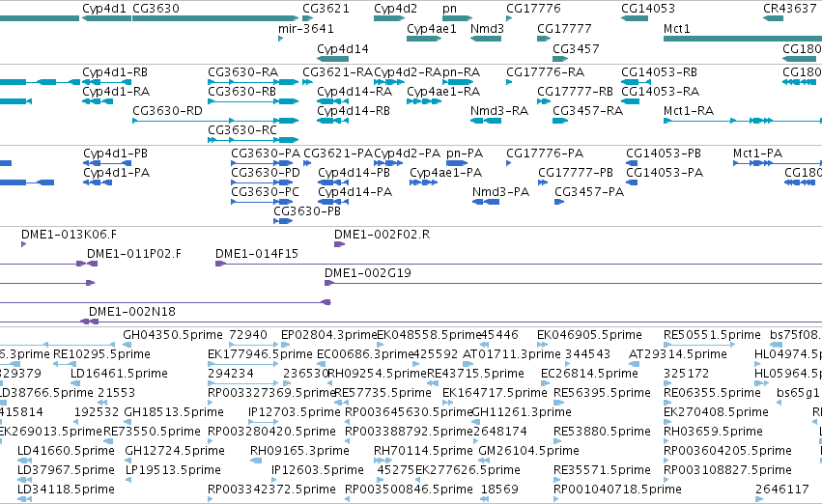Open protein pn-PA

click(465, 154)
